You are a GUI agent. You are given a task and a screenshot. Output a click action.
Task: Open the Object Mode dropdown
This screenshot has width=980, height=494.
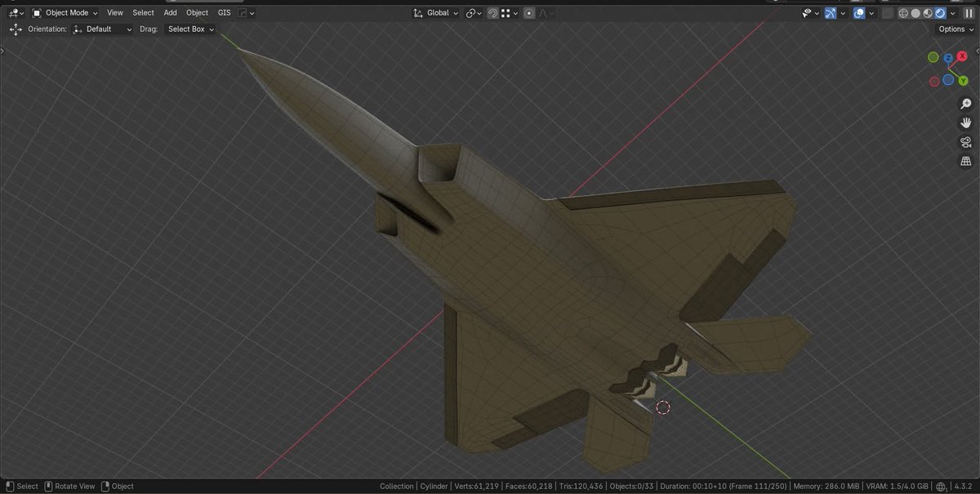[x=65, y=13]
